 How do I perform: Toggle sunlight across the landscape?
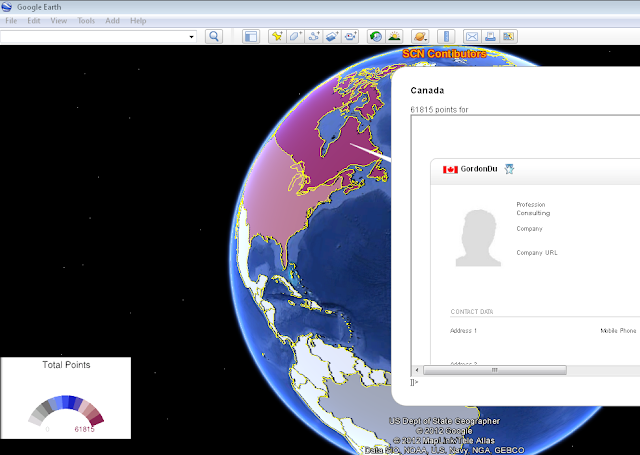click(x=394, y=37)
